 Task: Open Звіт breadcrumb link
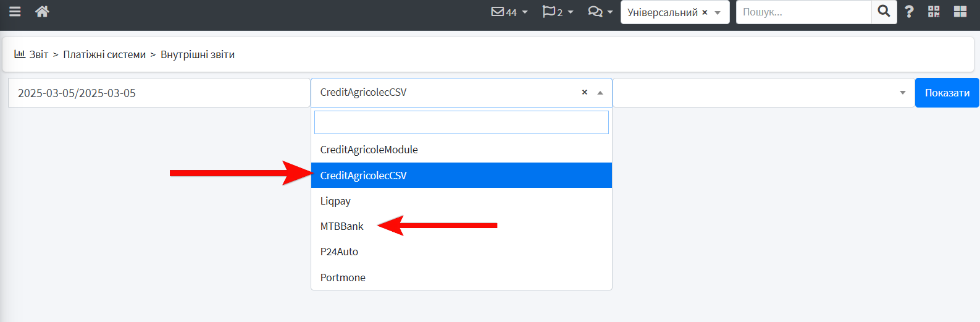pos(39,54)
